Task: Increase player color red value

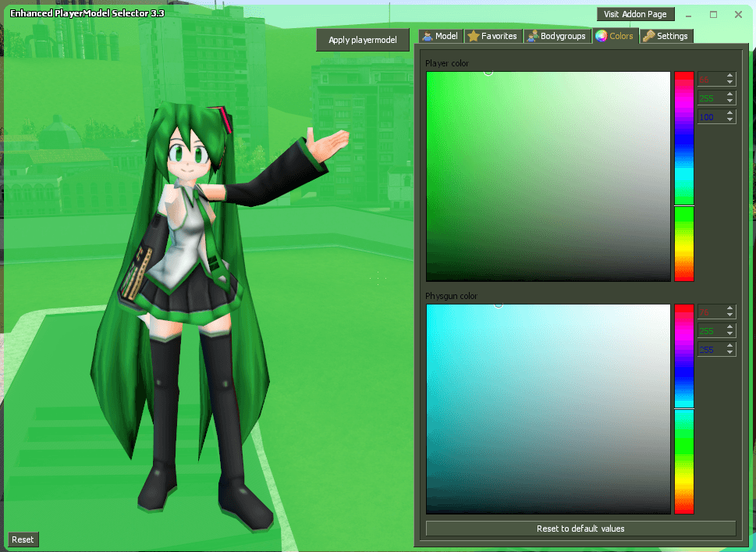Action: pyautogui.click(x=730, y=76)
